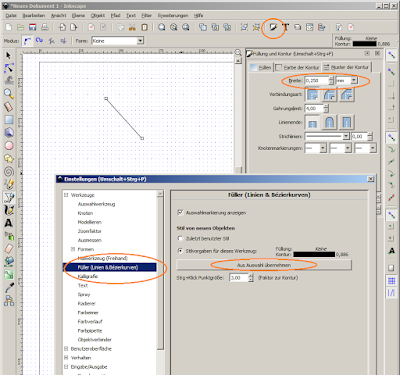This screenshot has width=400, height=375.
Task: Click Kontur black swatch in Einstellungen dialog
Action: pos(314,254)
